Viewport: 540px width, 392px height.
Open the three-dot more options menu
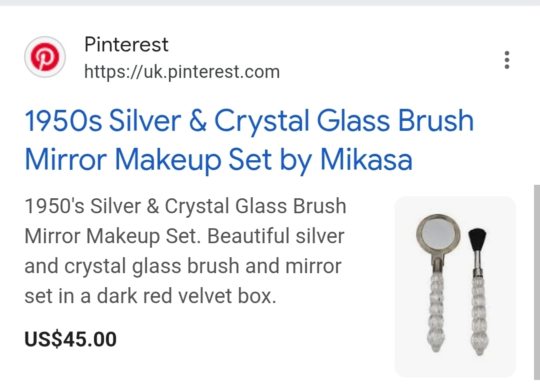coord(507,60)
